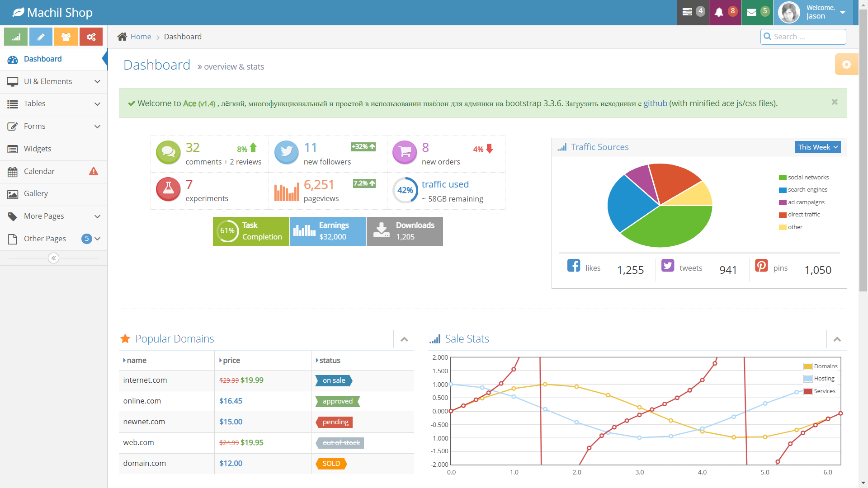Open the settings gear panel button
868x488 pixels.
coord(846,64)
